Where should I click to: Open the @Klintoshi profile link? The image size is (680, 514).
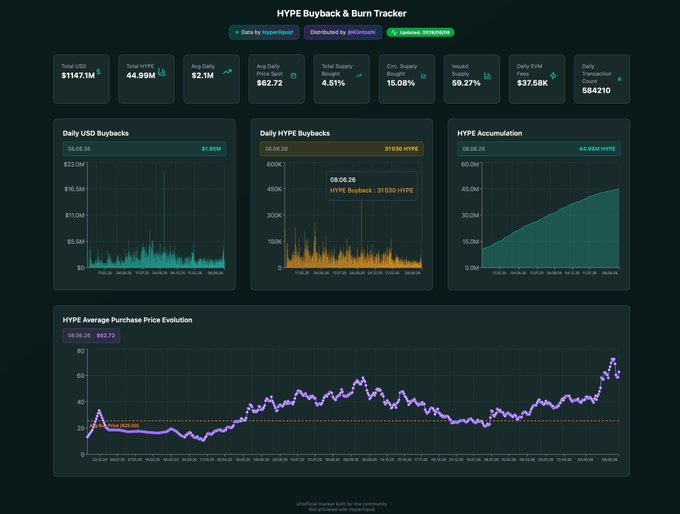pyautogui.click(x=361, y=32)
